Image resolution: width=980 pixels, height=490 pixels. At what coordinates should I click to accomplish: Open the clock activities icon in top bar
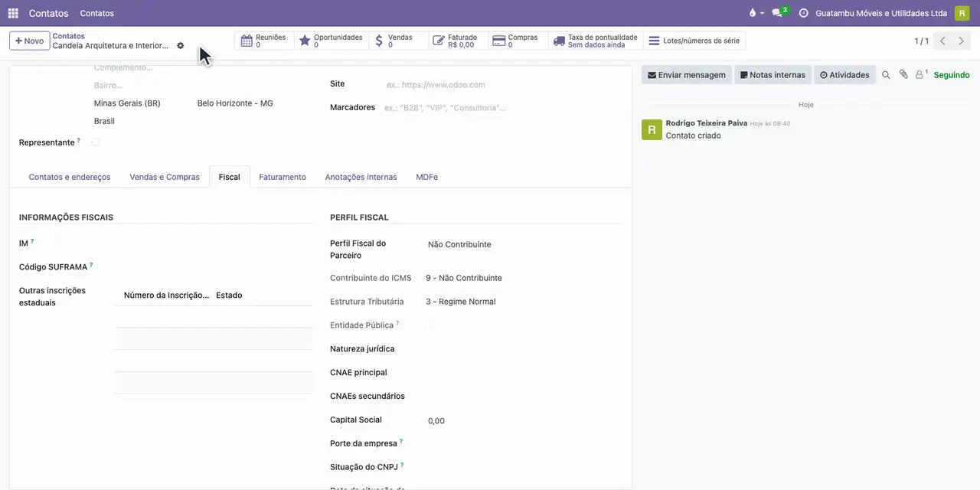[803, 13]
